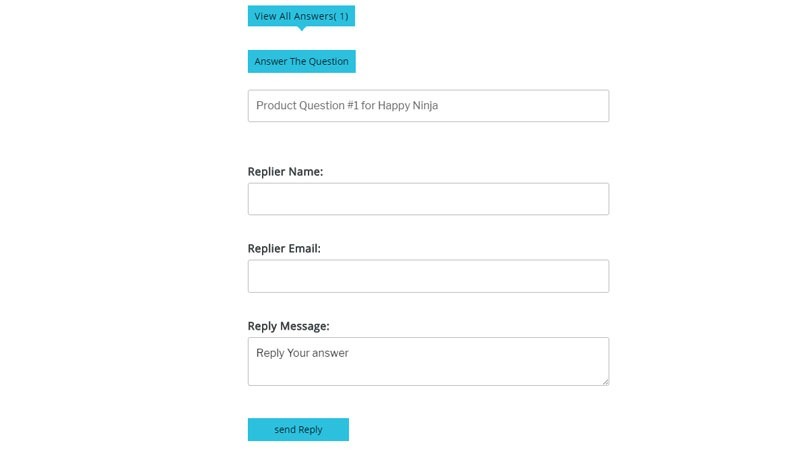Image resolution: width=797 pixels, height=461 pixels.
Task: Focus the Replier Name text box
Action: pyautogui.click(x=428, y=199)
